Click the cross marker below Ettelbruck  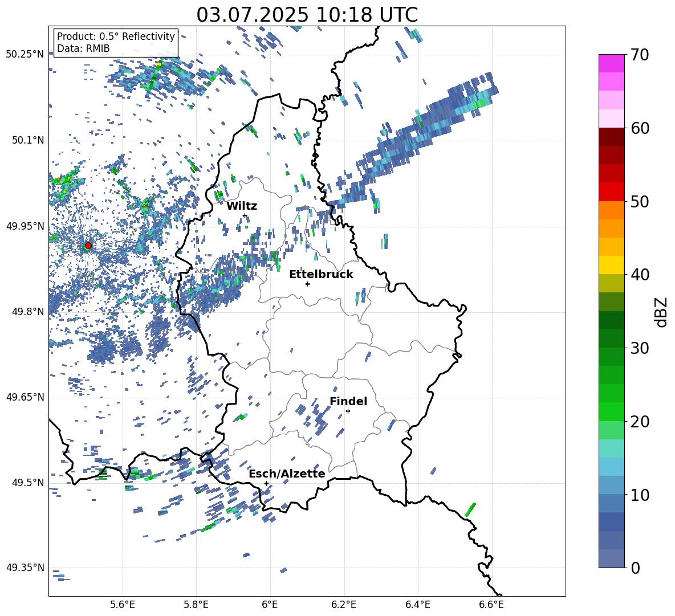point(307,284)
